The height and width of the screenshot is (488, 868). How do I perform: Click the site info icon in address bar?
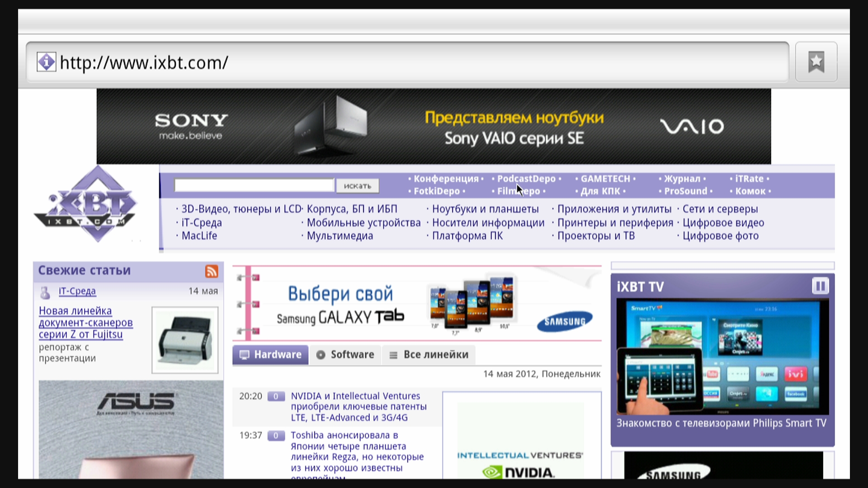pos(46,62)
